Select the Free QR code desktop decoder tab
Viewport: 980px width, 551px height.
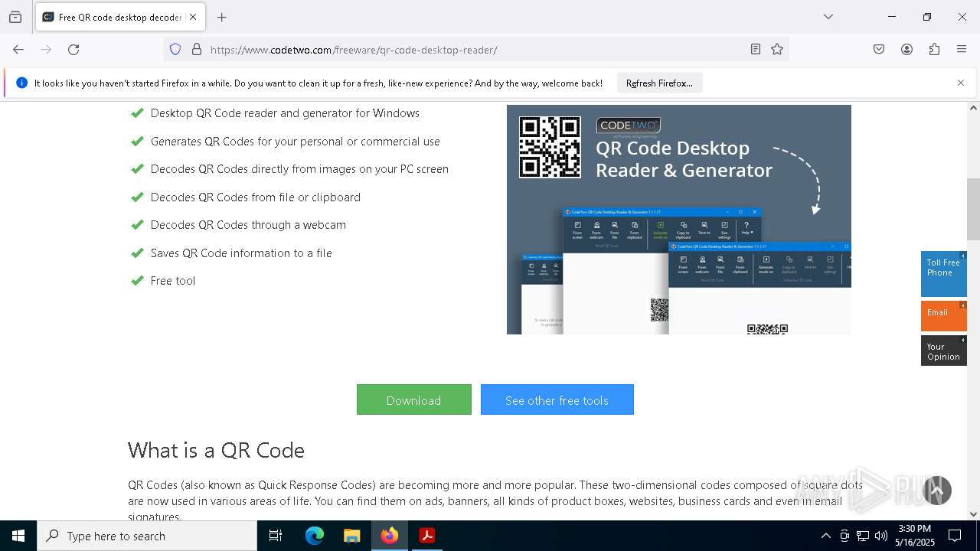click(x=120, y=17)
